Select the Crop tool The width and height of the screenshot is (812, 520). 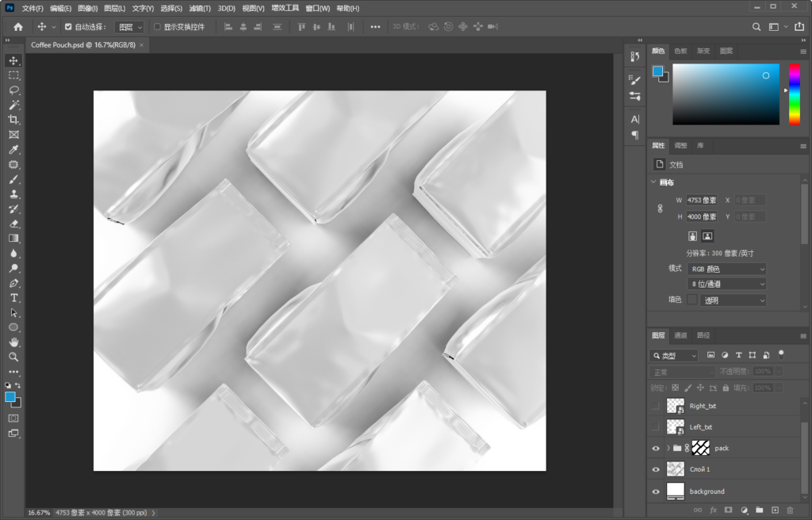tap(13, 120)
